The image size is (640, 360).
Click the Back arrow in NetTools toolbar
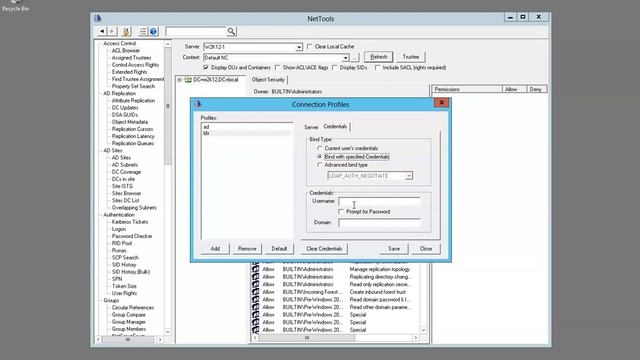[x=102, y=31]
